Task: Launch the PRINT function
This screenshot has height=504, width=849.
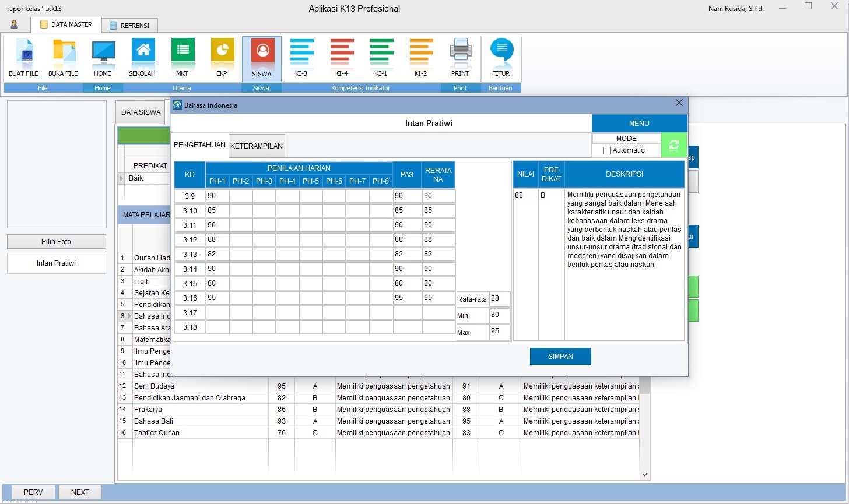Action: [x=460, y=57]
